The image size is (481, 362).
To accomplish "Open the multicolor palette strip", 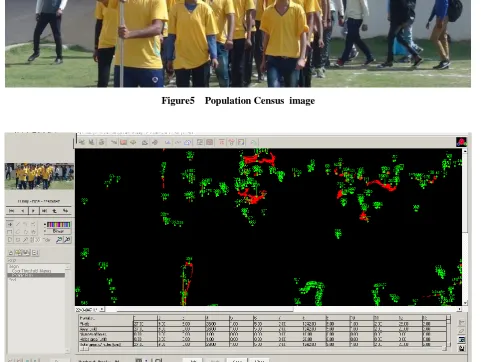I will click(x=58, y=224).
